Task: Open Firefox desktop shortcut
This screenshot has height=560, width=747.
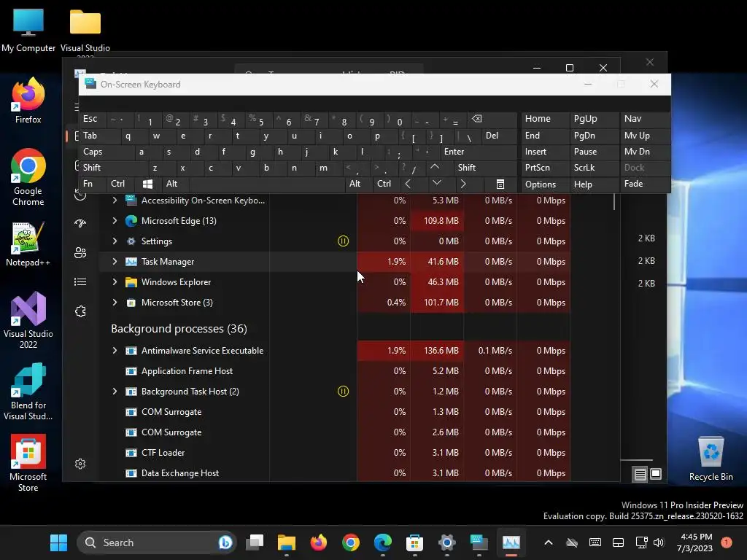Action: [28, 101]
